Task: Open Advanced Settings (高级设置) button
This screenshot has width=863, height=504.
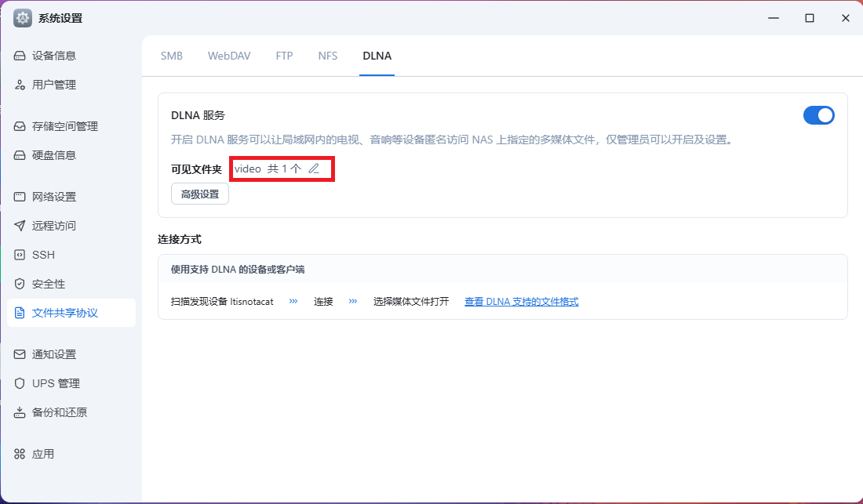Action: tap(200, 194)
